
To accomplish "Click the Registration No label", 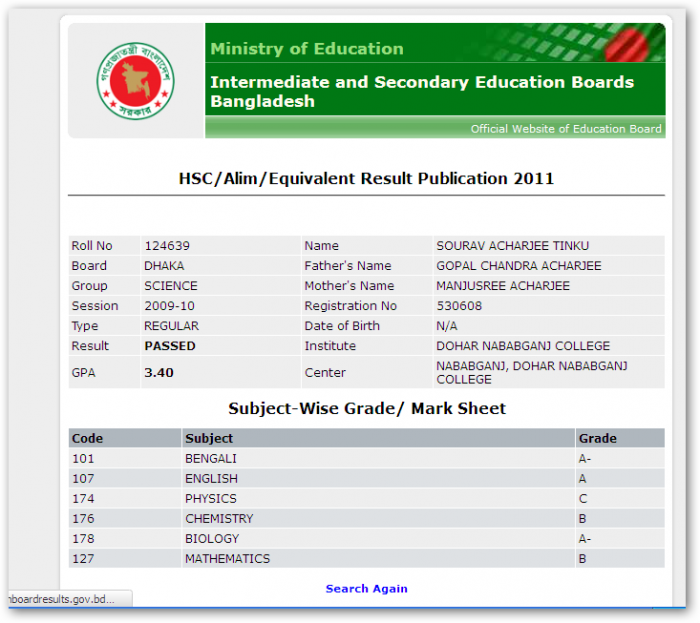I will 350,306.
